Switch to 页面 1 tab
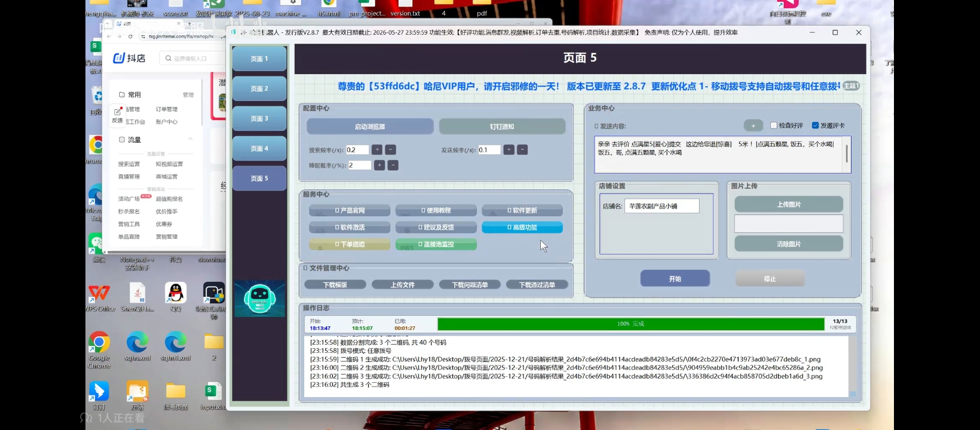Image resolution: width=980 pixels, height=430 pixels. pos(259,59)
